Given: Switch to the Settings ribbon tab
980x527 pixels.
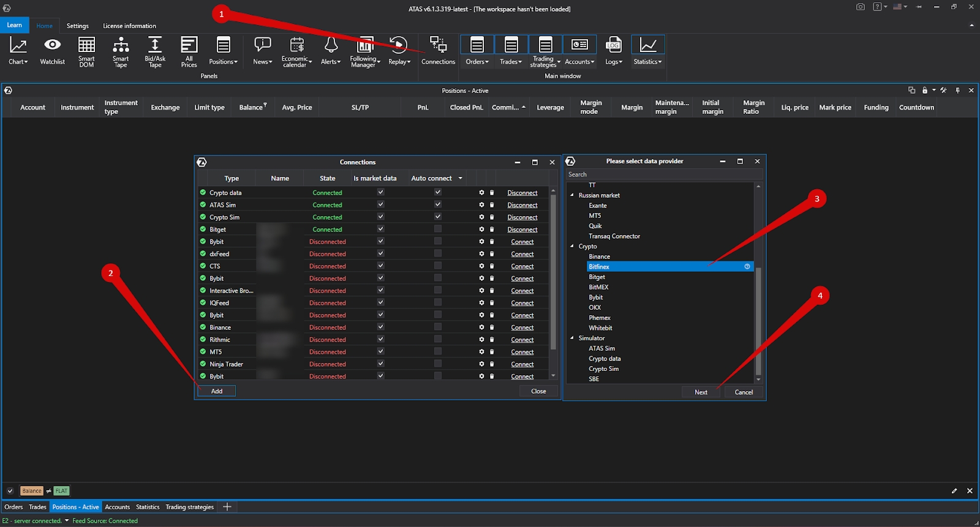Looking at the screenshot, I should 77,26.
